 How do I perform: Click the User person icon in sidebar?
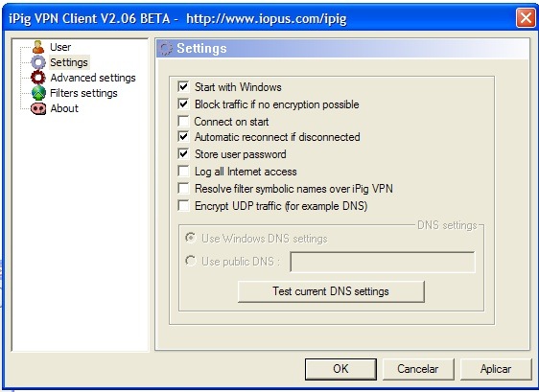38,47
